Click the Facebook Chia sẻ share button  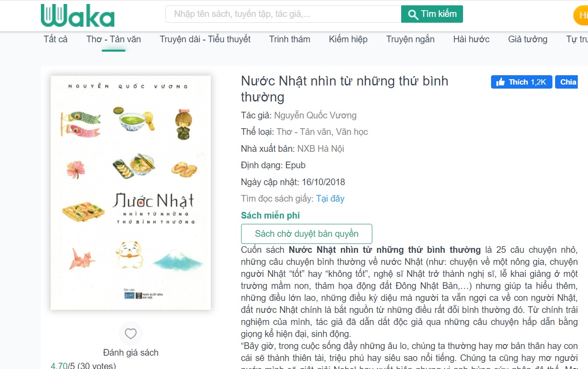point(567,82)
